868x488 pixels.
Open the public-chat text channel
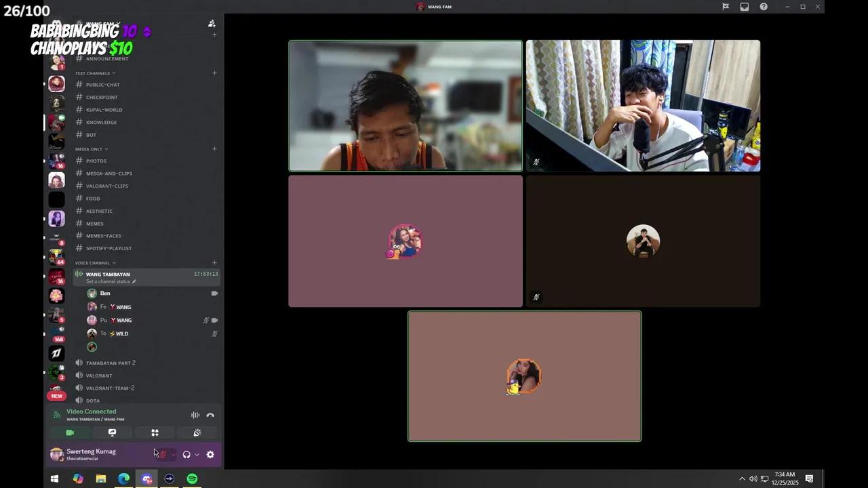coord(102,85)
